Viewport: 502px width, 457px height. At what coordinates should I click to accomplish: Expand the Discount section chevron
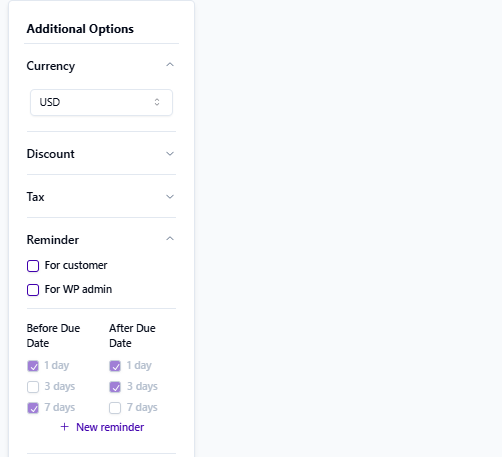coord(170,154)
